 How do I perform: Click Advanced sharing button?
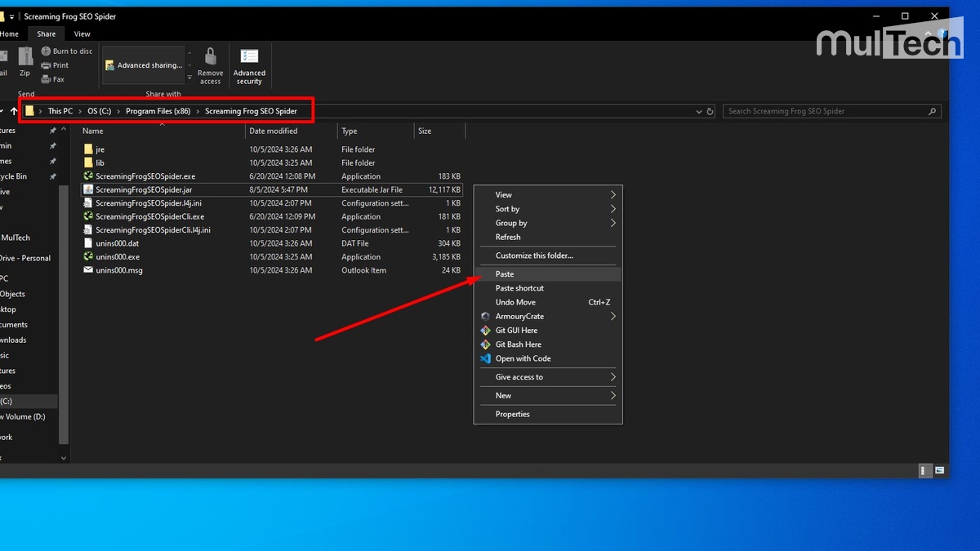tap(144, 65)
